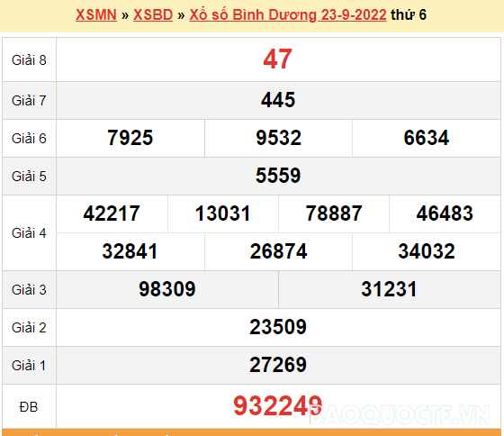The width and height of the screenshot is (504, 436).
Task: Select the Giải 1 number 27269
Action: click(278, 365)
